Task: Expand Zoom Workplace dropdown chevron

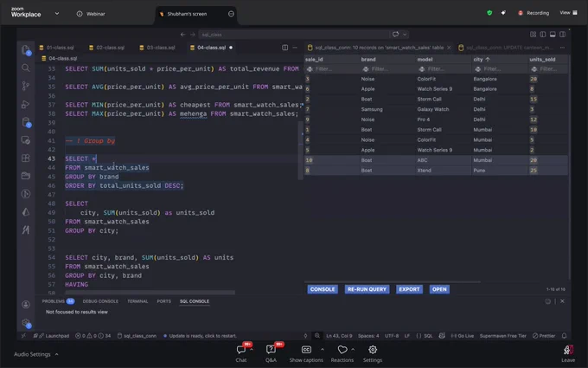Action: [x=57, y=14]
